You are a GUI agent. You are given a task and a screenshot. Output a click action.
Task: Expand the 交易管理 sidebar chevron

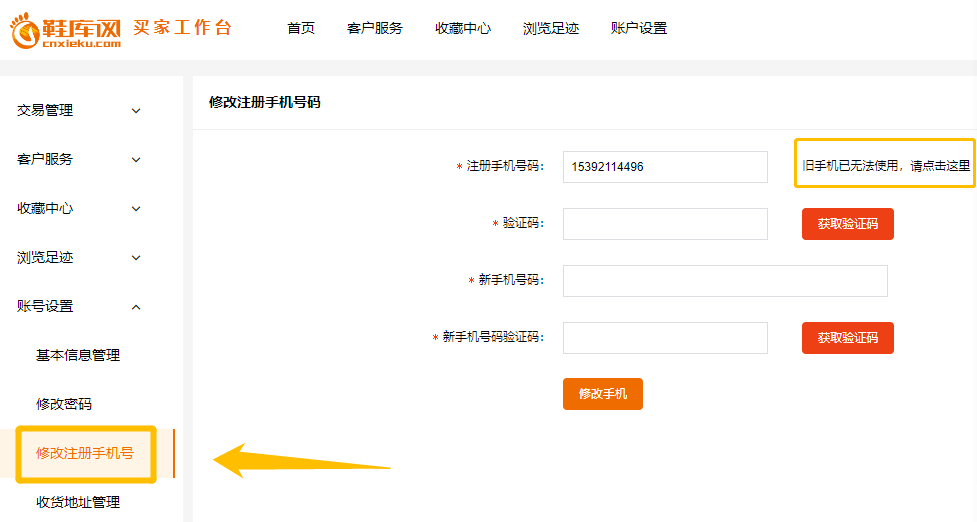[x=136, y=111]
